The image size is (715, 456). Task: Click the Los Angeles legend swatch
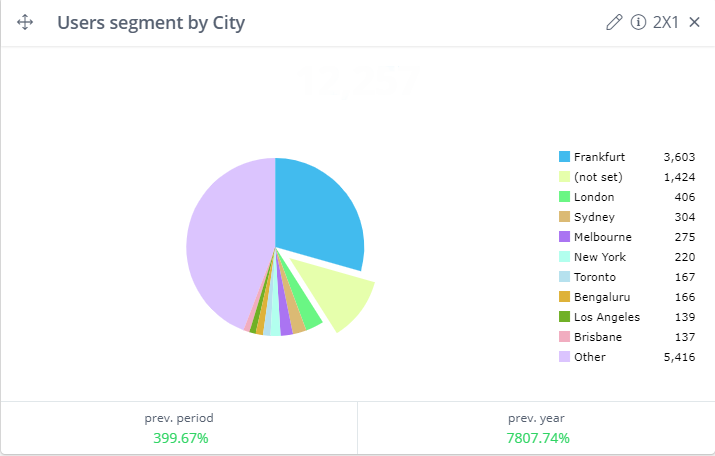(x=564, y=317)
